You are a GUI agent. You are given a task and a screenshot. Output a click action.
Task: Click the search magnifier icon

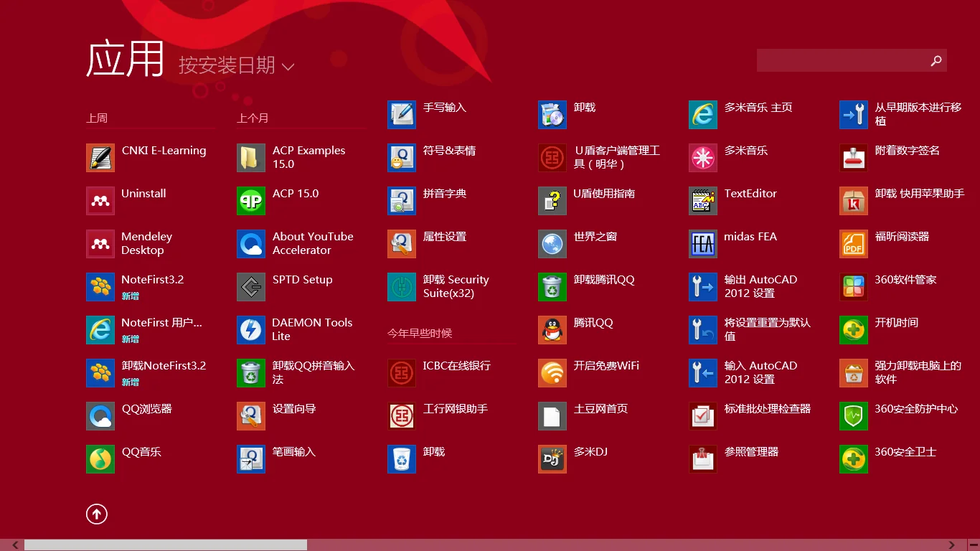(936, 61)
